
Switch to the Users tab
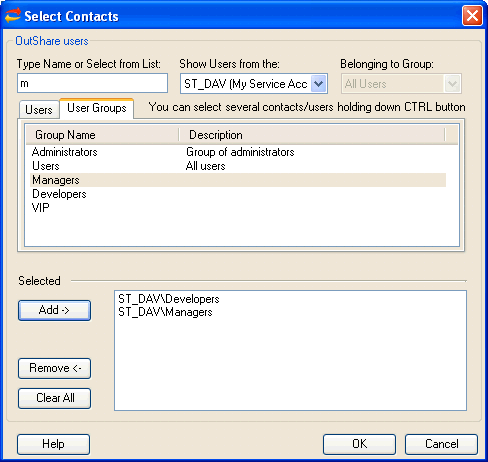click(x=39, y=110)
